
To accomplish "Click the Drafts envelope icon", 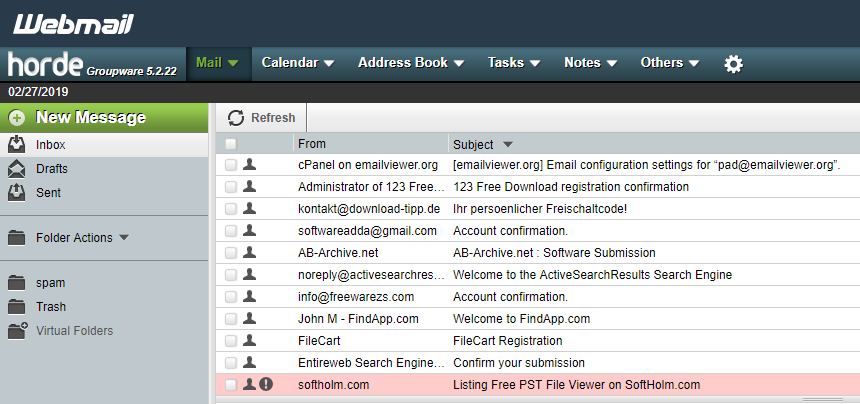I will click(16, 168).
